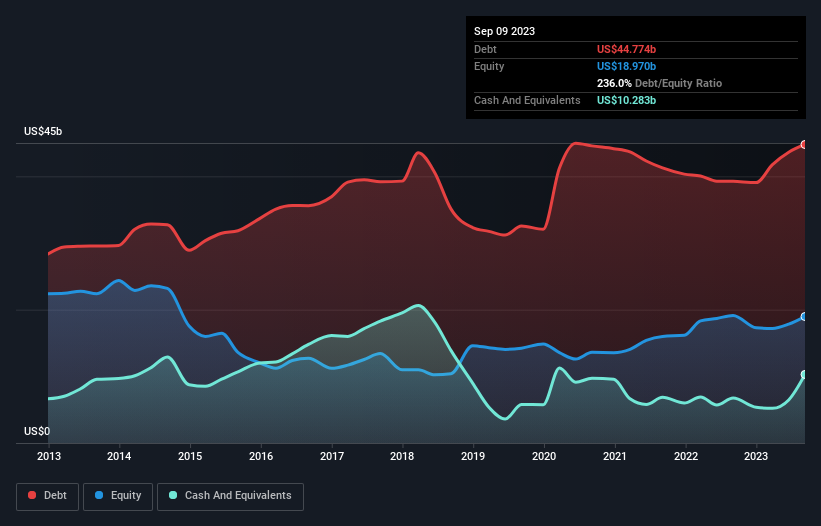This screenshot has width=821, height=526.
Task: Click the blue Equity endpoint marker
Action: tap(804, 317)
